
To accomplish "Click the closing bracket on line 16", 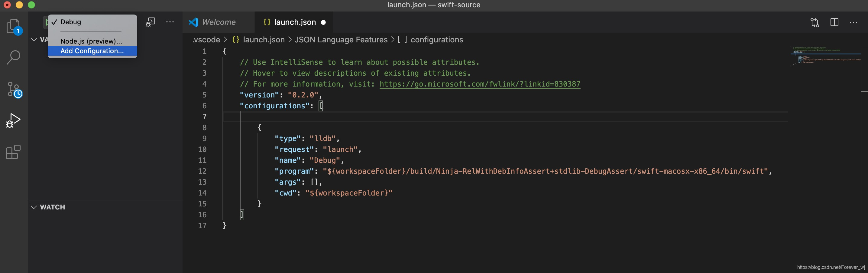I will (x=242, y=215).
